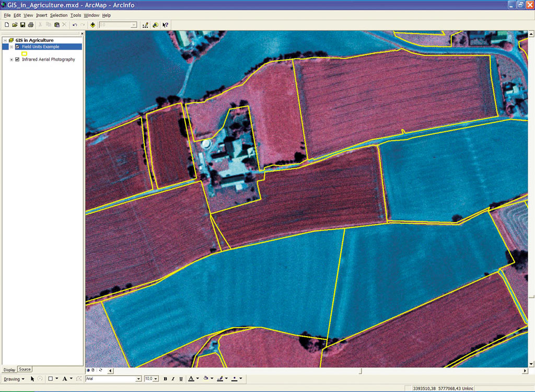Open the Tools menu

pyautogui.click(x=76, y=15)
